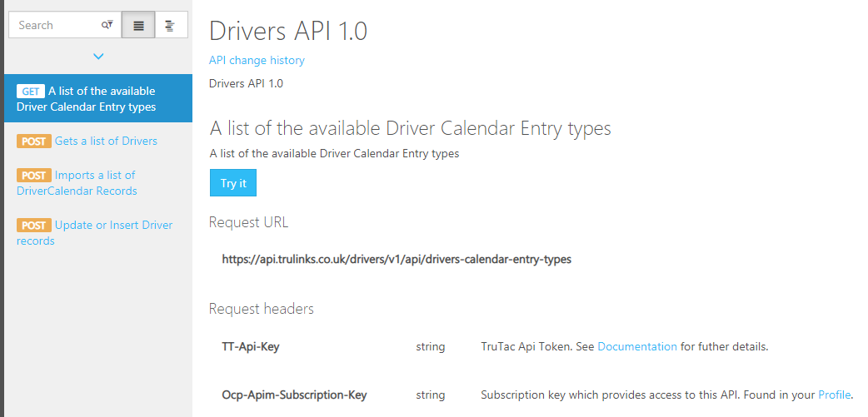Viewport: 868px width, 417px height.
Task: Click the GET badge in the selected operation
Action: pyautogui.click(x=31, y=92)
